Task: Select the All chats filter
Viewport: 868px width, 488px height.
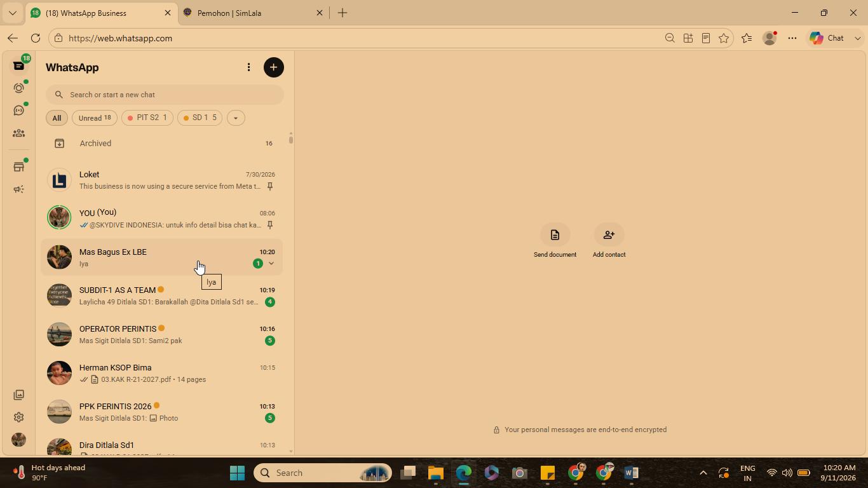Action: (x=57, y=118)
